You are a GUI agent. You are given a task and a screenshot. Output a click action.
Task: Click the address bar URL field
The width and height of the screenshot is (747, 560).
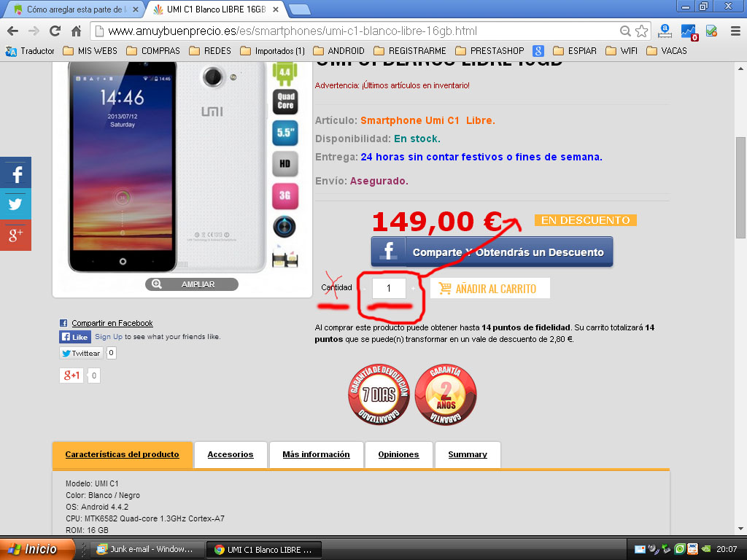(355, 31)
